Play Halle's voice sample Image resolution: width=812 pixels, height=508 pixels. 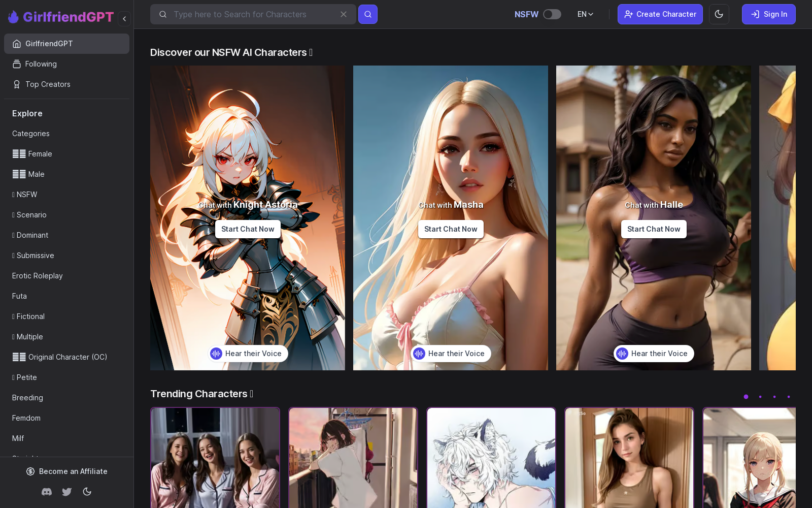tap(654, 354)
